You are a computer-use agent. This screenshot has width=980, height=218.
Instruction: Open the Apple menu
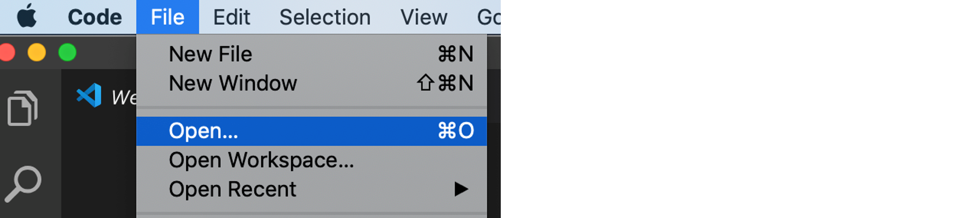click(x=27, y=16)
